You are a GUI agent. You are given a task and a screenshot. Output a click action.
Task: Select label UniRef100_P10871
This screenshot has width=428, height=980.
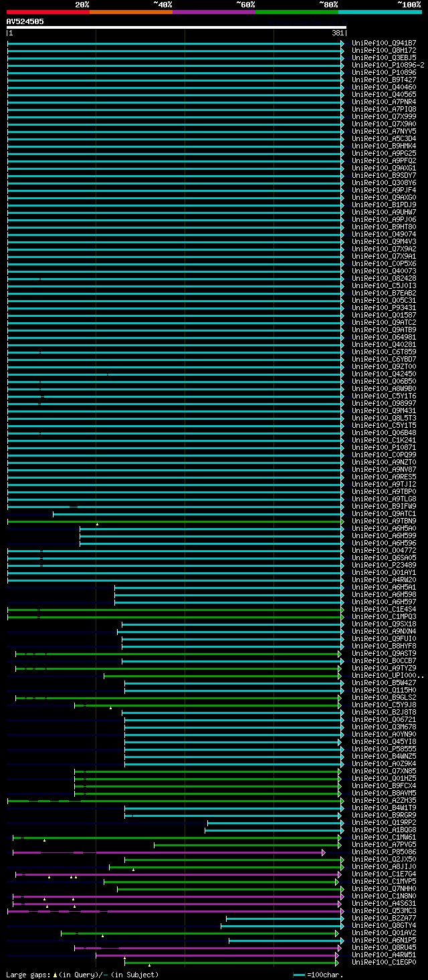point(385,447)
